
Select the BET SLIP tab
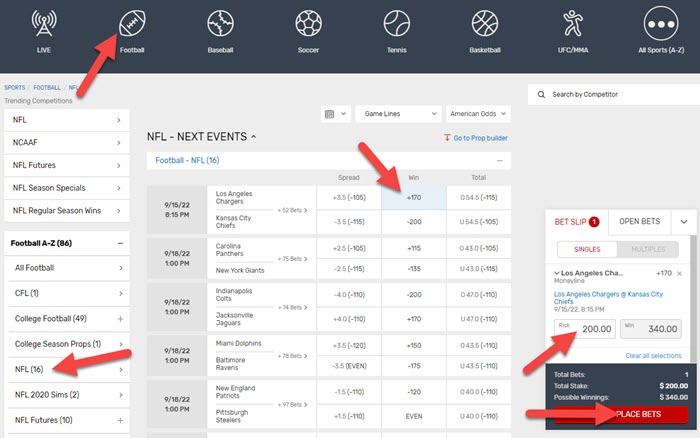click(575, 221)
